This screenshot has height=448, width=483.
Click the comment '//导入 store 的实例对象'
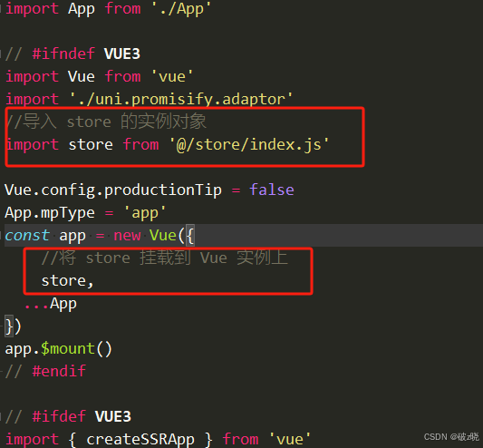tap(106, 122)
